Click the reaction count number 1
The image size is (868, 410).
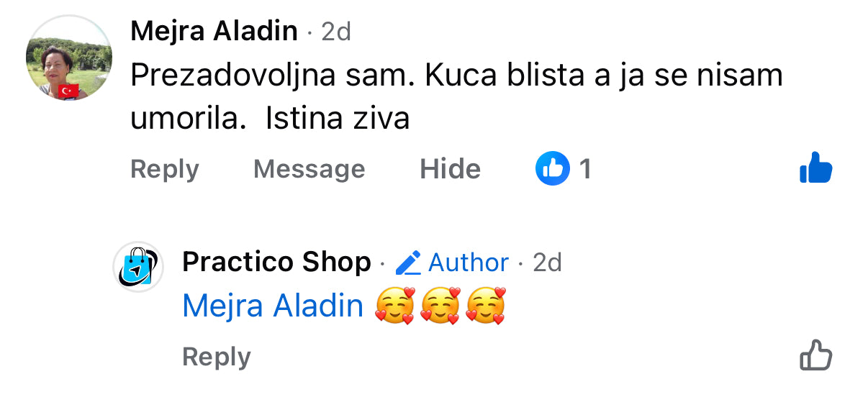click(585, 169)
